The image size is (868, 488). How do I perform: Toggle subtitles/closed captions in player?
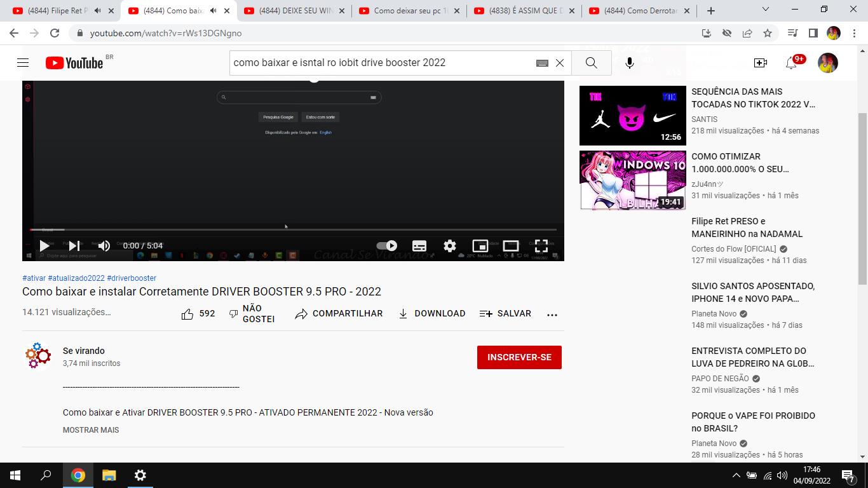419,246
